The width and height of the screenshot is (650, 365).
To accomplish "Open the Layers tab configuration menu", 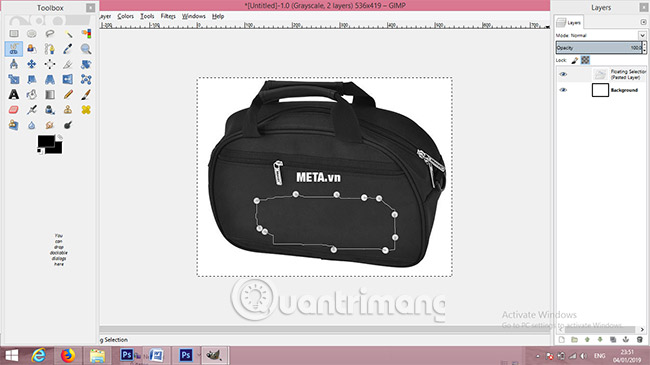I will [643, 22].
